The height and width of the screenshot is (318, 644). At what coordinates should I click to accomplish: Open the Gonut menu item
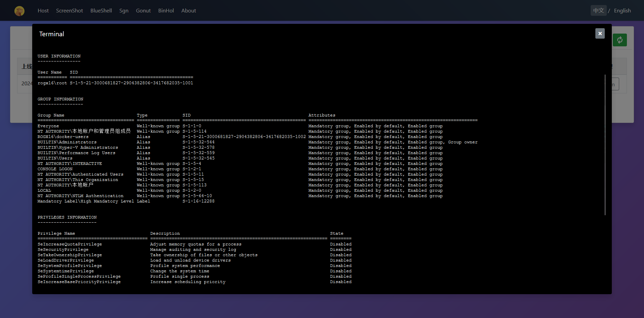[x=143, y=11]
